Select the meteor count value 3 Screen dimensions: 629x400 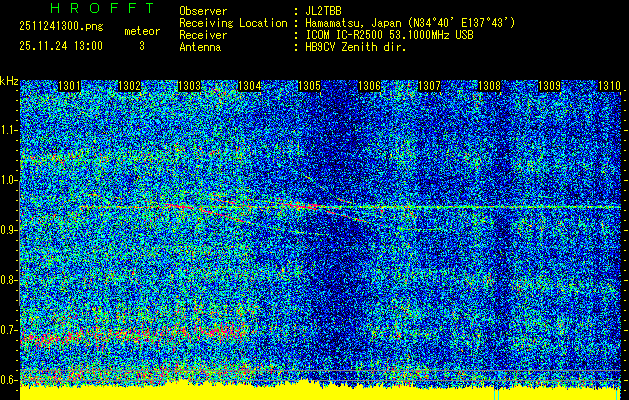pyautogui.click(x=141, y=46)
